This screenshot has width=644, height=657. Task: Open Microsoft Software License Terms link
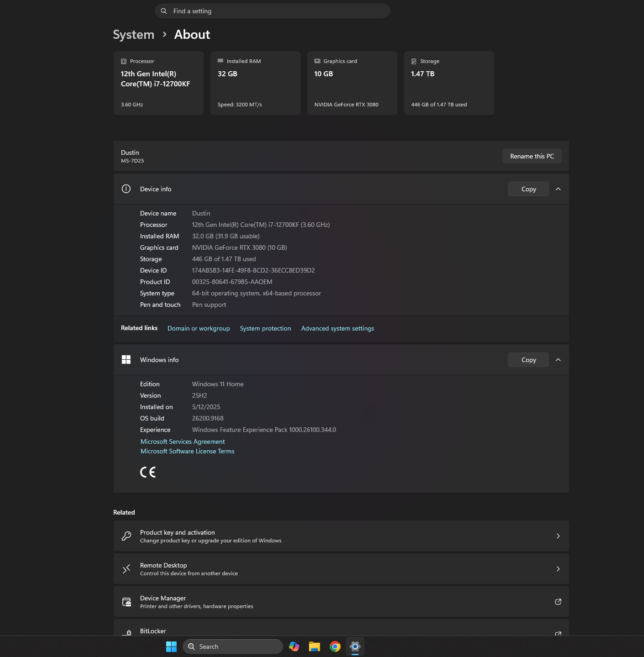188,451
